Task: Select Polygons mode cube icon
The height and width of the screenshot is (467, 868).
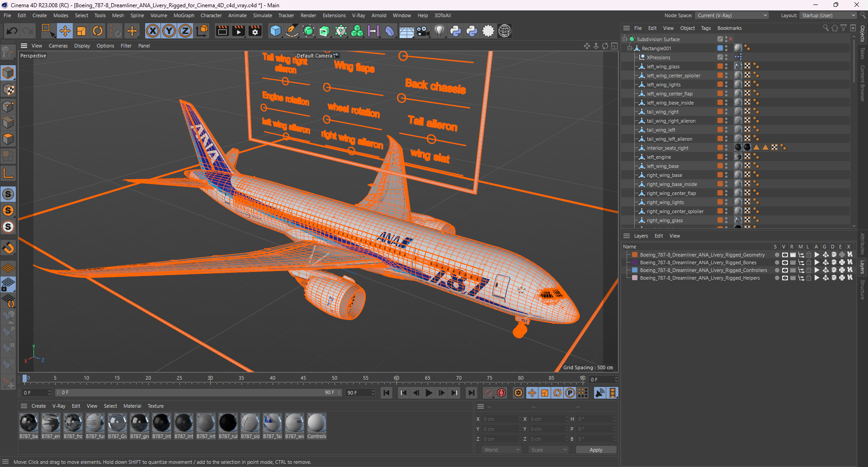Action: click(x=8, y=139)
